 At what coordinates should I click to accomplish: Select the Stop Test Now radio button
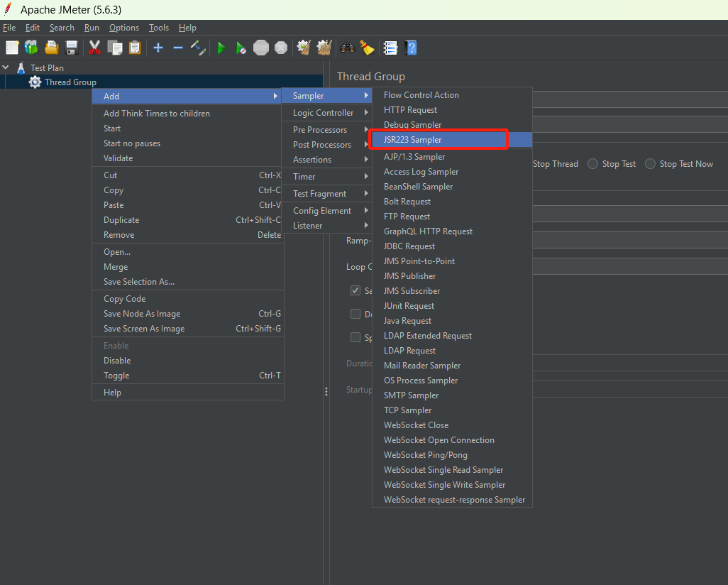pos(650,163)
